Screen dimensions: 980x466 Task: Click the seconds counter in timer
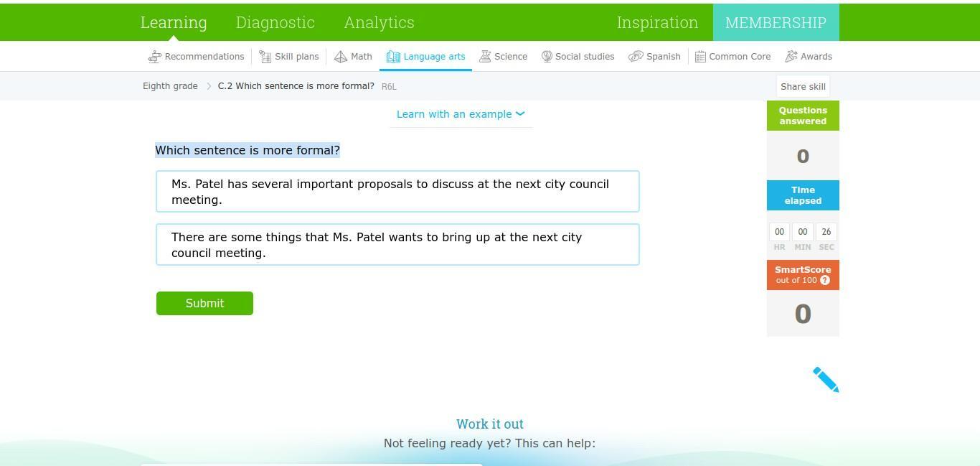click(x=826, y=232)
